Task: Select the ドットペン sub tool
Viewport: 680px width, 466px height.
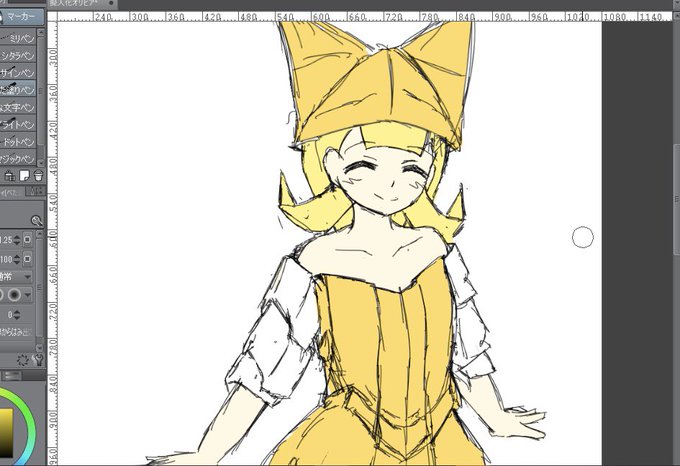Action: pyautogui.click(x=18, y=141)
